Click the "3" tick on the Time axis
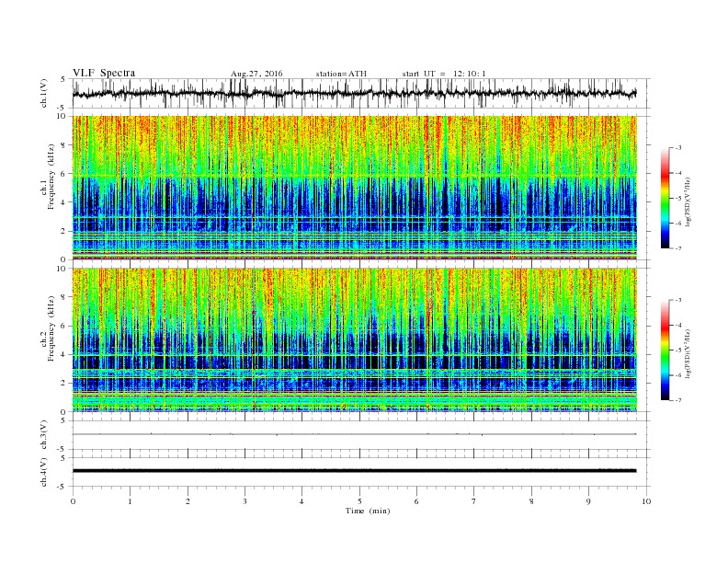The image size is (728, 563). point(245,501)
